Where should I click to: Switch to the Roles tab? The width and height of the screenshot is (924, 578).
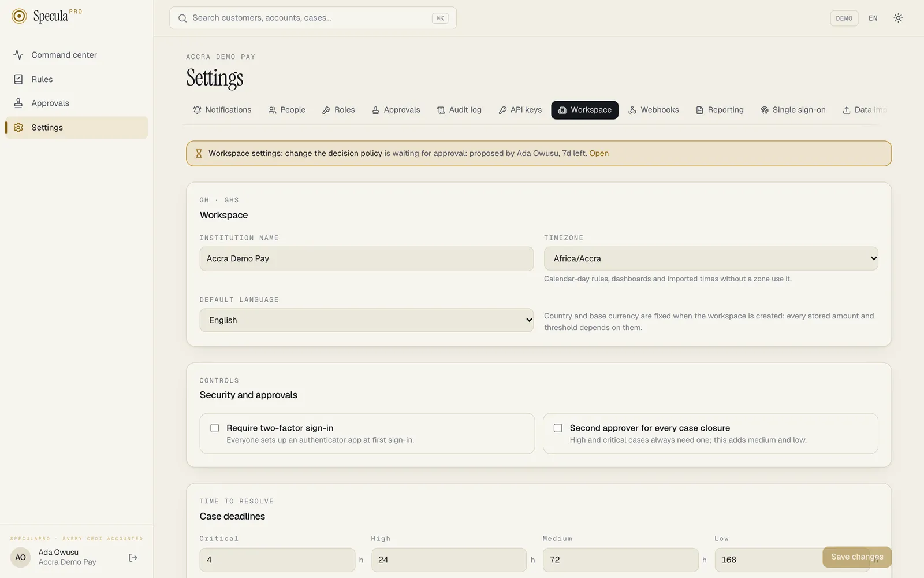click(338, 110)
